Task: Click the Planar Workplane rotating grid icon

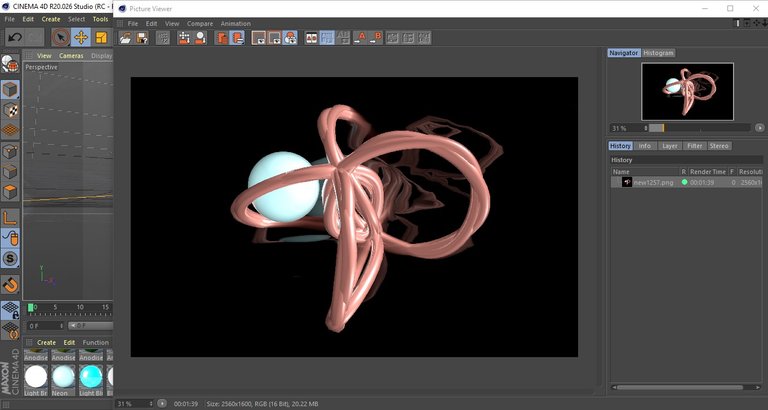Action: point(10,330)
